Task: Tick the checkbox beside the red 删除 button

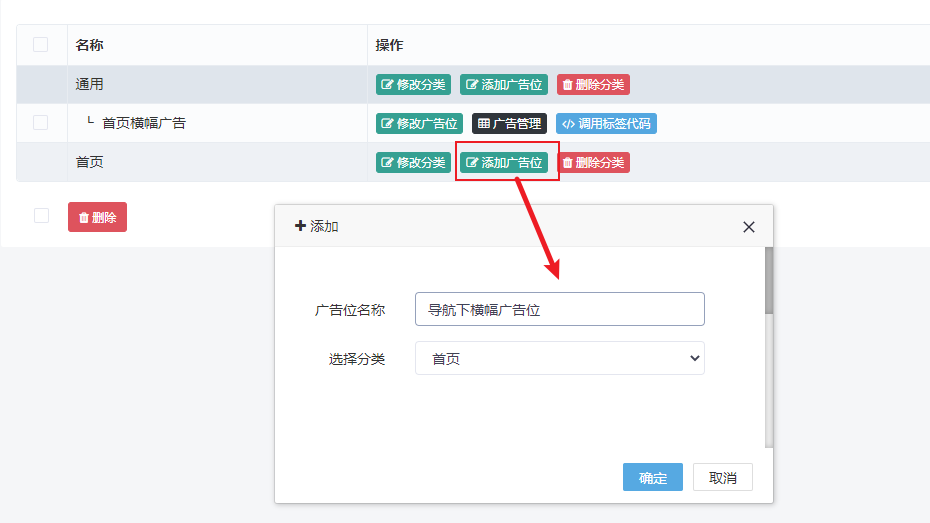Action: (x=42, y=216)
